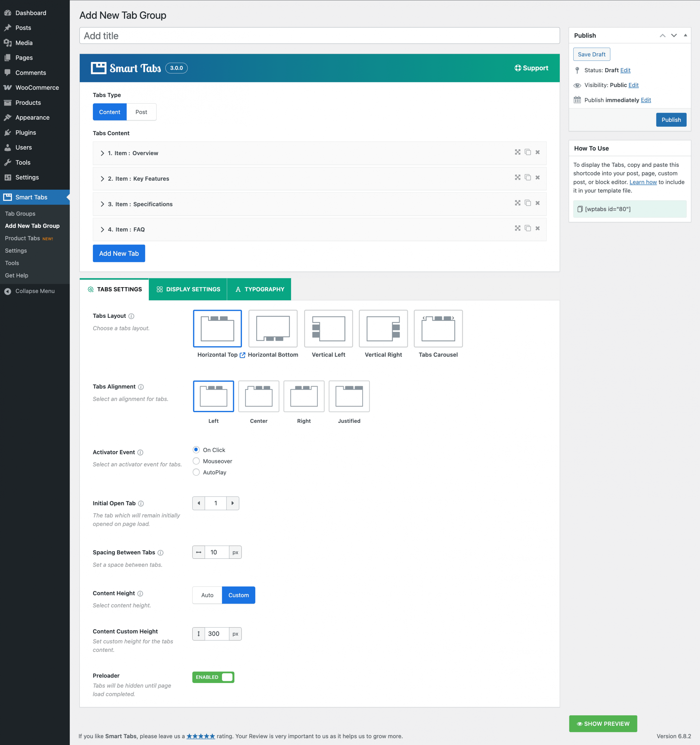
Task: Show Tabs Alignment help info icon
Action: [141, 387]
